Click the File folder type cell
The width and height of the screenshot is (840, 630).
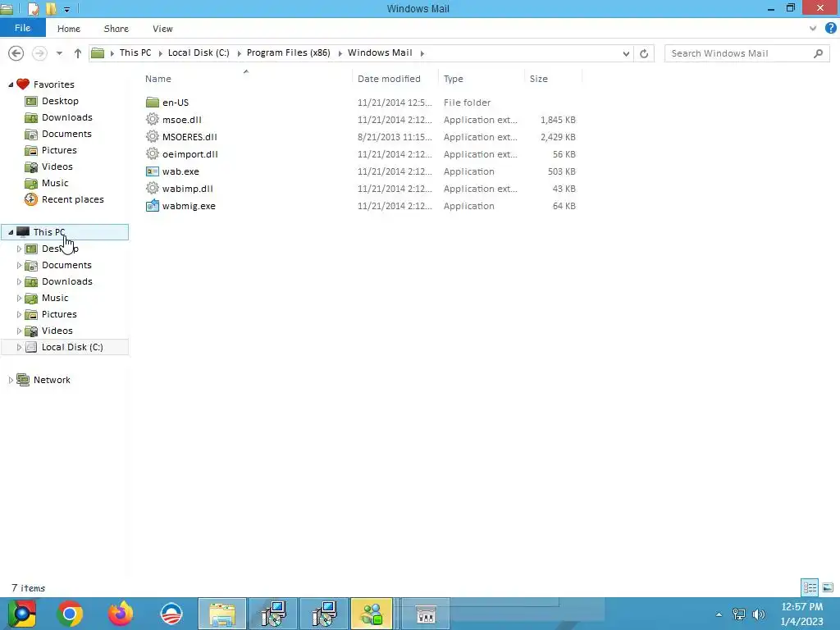(x=467, y=103)
